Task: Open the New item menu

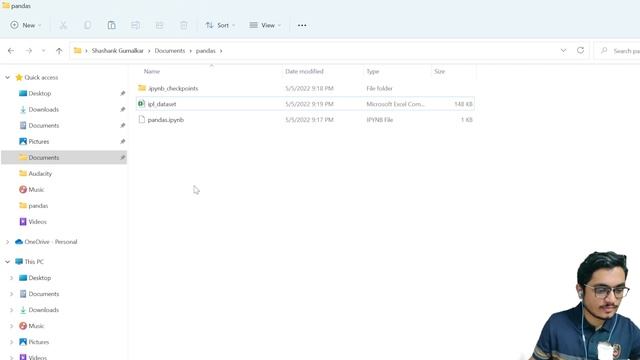Action: coord(26,25)
